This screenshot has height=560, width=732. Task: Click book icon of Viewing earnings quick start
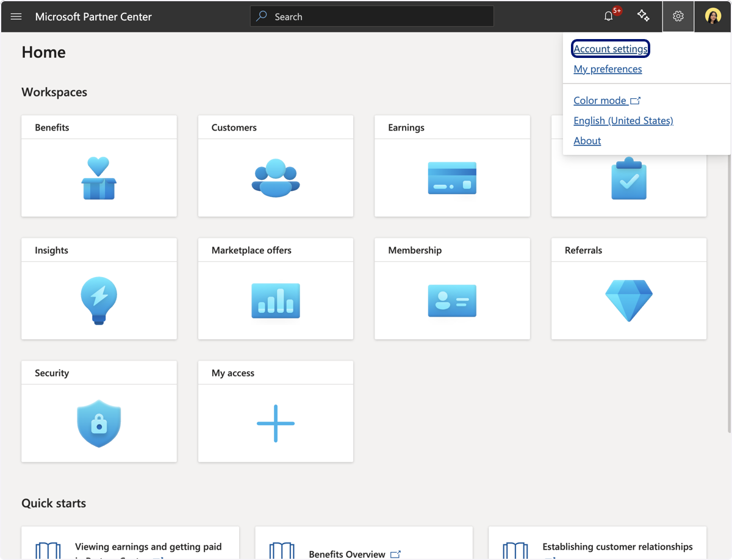click(x=48, y=550)
